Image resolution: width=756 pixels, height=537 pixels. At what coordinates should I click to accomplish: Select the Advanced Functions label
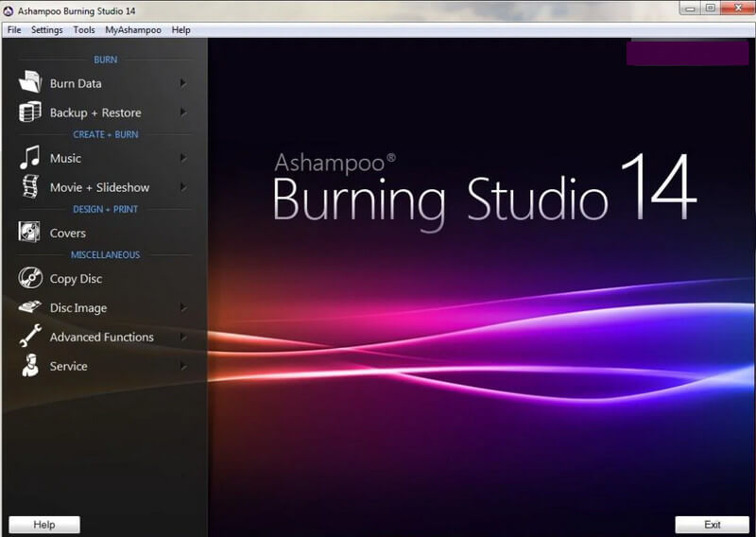tap(102, 337)
